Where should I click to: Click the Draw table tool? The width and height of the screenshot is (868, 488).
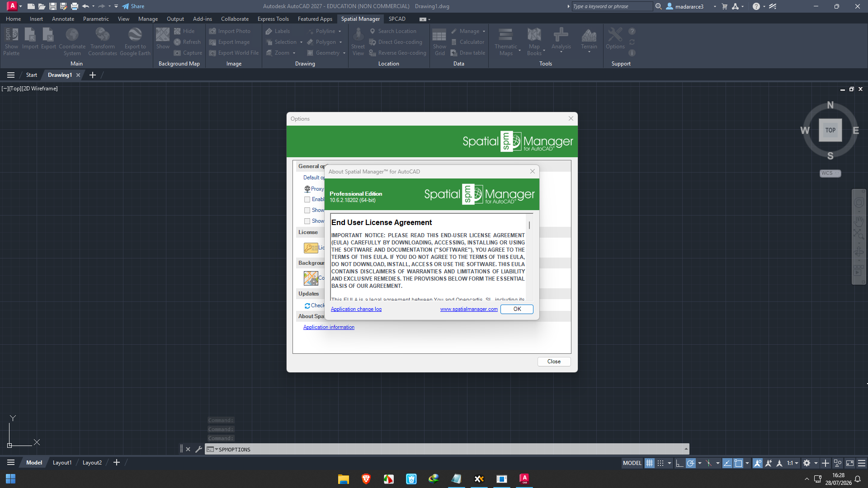[x=468, y=53]
